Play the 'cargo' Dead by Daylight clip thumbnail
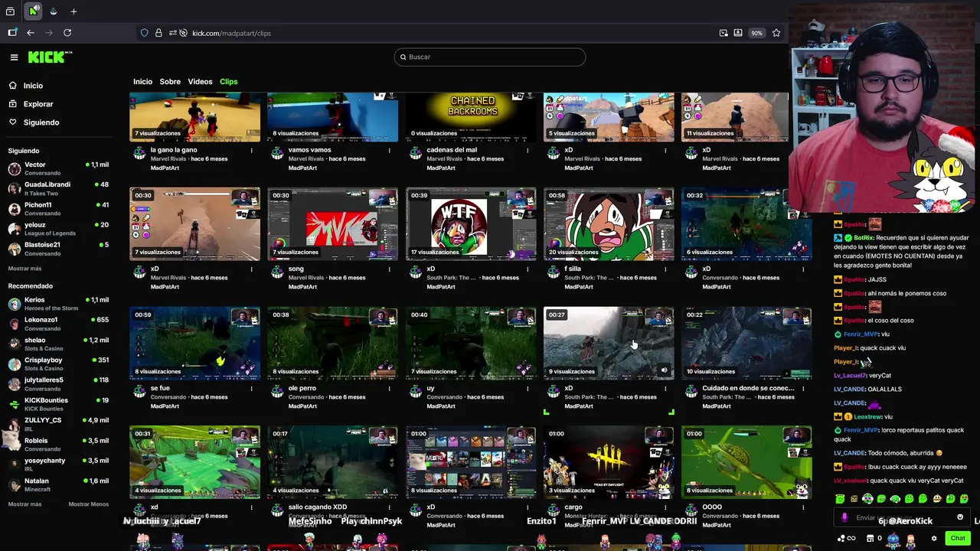980x551 pixels. (x=609, y=462)
